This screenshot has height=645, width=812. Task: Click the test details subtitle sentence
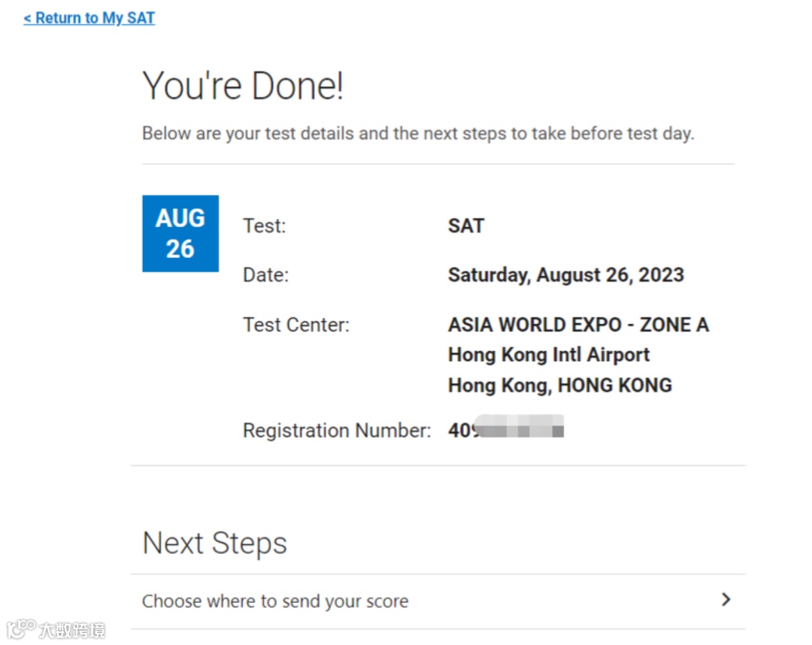click(418, 134)
